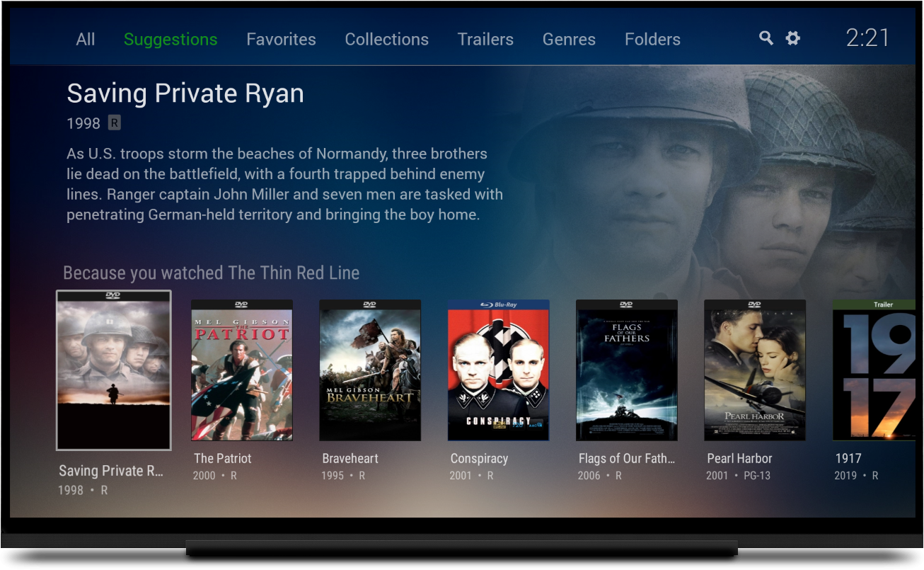Click the 'Braveheart' title below poster
Screen dimensions: 924x570
(x=350, y=458)
